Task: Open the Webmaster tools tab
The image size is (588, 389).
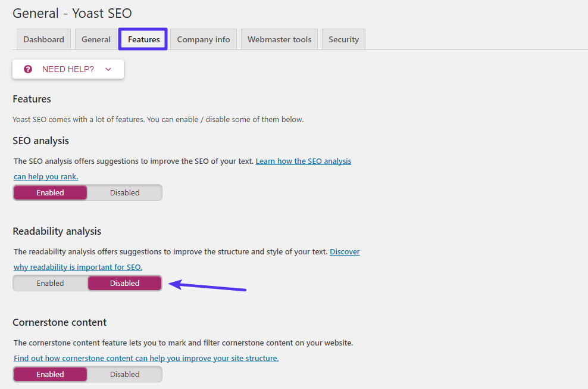Action: pos(279,39)
